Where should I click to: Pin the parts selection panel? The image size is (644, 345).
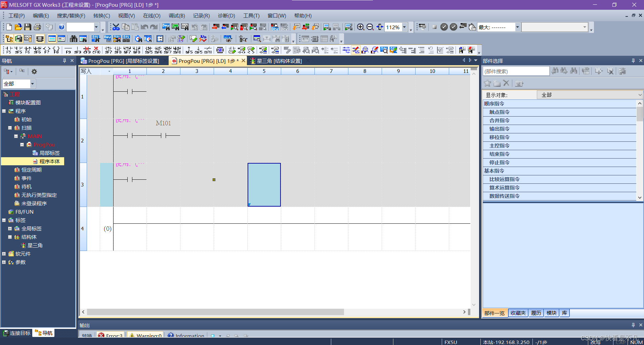click(633, 61)
